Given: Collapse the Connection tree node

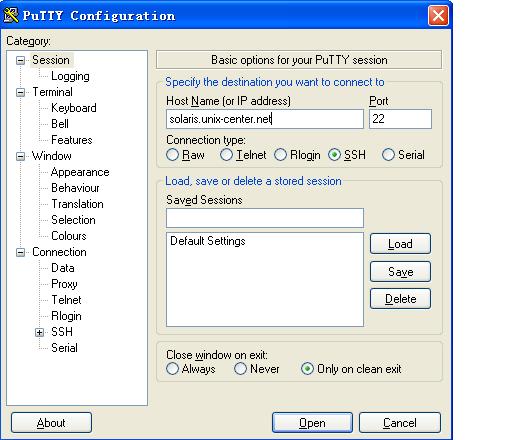Looking at the screenshot, I should (20, 252).
